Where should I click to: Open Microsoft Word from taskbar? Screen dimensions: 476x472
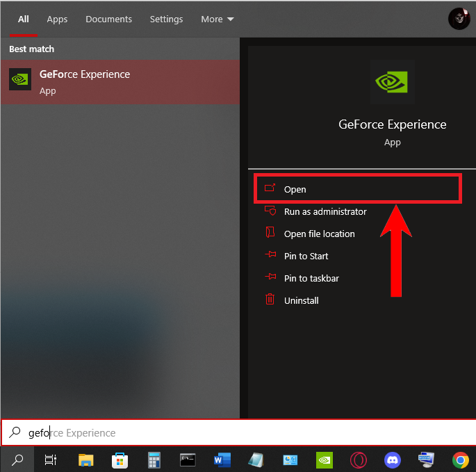pos(222,460)
